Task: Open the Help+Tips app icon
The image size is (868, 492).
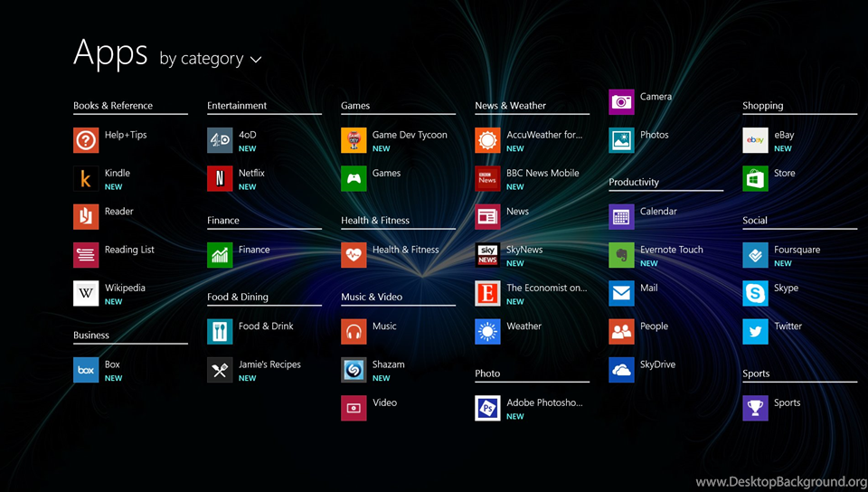Action: click(86, 140)
